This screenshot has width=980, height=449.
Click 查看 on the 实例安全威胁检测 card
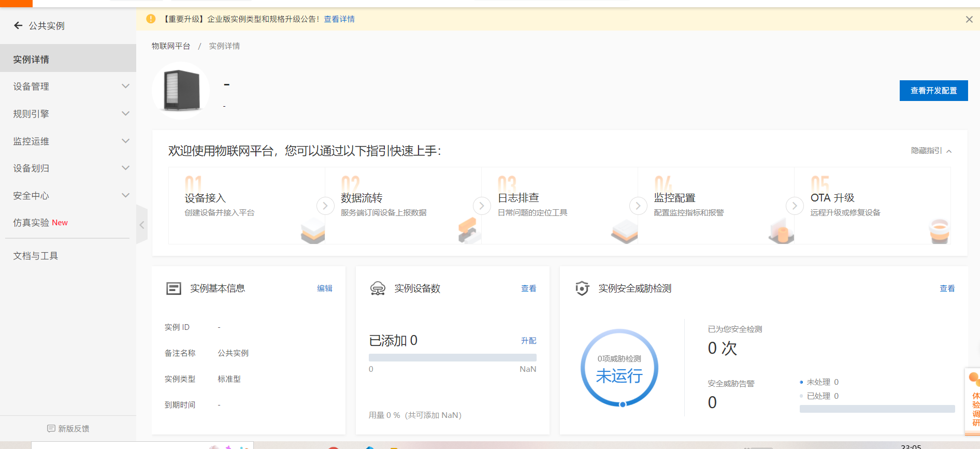[x=947, y=288]
